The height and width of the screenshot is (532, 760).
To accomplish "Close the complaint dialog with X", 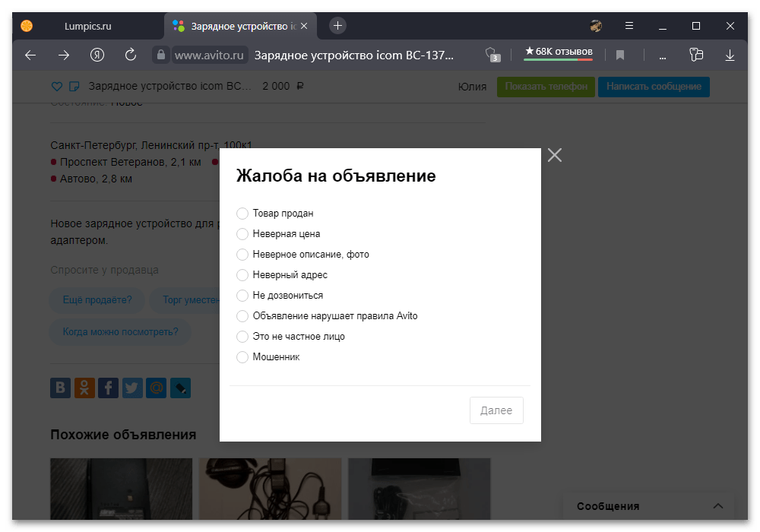I will coord(555,155).
